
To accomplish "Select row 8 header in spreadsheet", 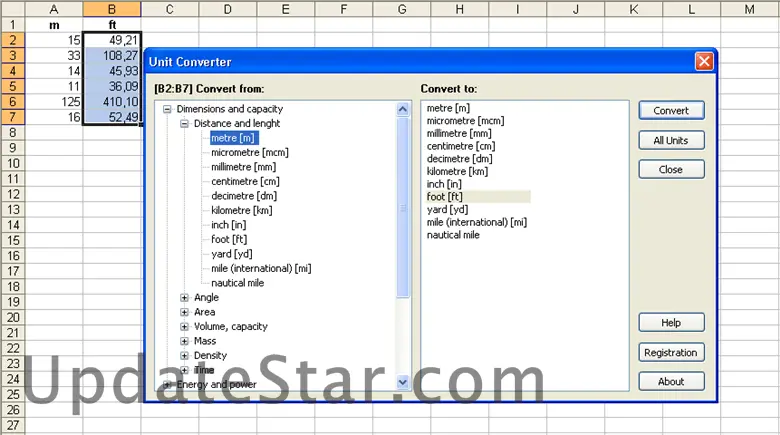I will click(x=12, y=132).
